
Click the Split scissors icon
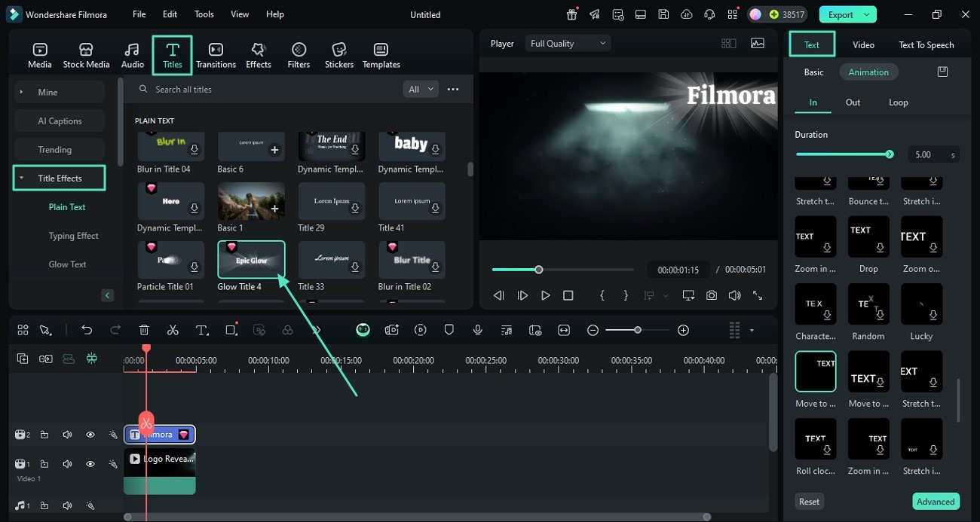(x=173, y=330)
